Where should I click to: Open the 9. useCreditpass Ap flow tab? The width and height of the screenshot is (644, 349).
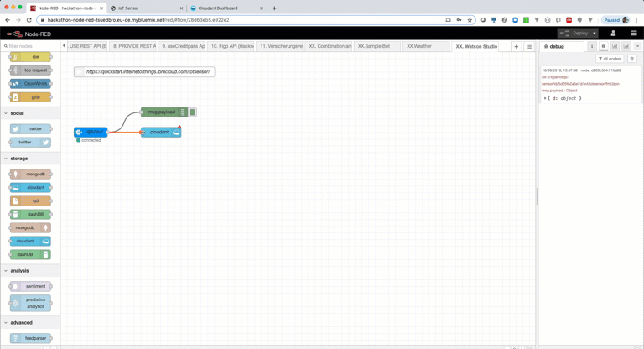182,46
